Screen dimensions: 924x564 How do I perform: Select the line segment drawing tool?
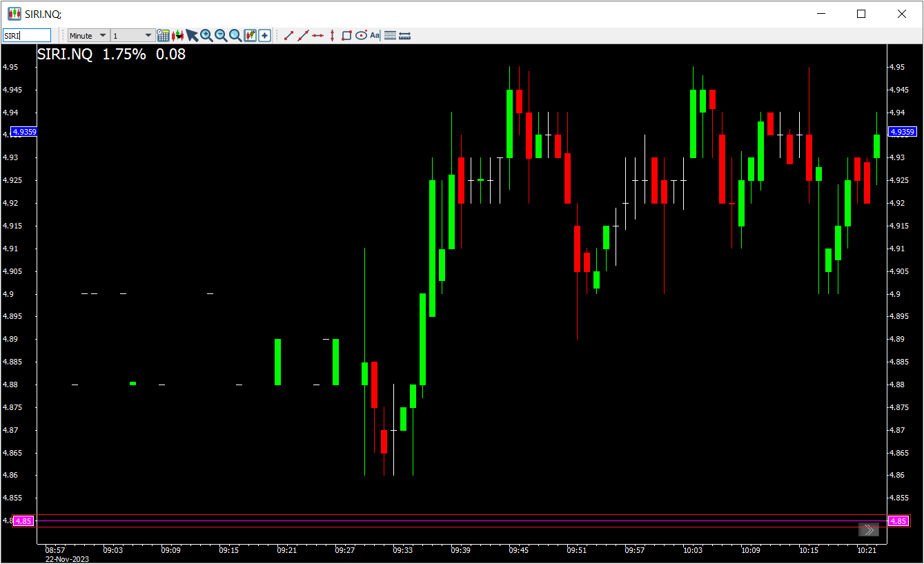[x=289, y=35]
